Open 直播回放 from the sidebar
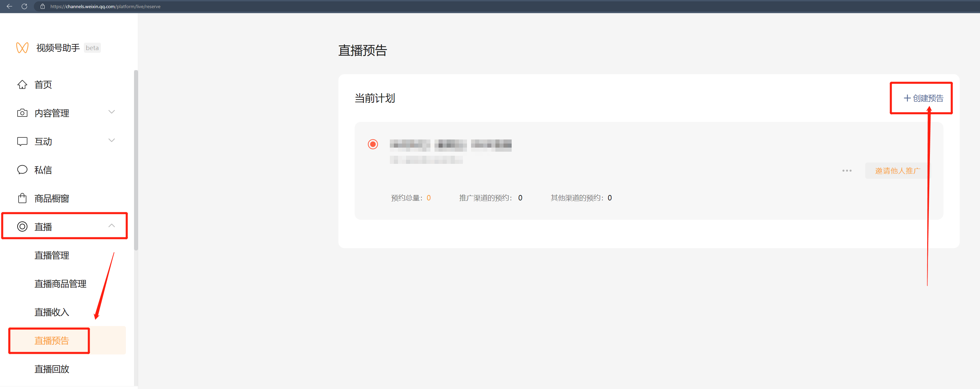 click(x=51, y=368)
